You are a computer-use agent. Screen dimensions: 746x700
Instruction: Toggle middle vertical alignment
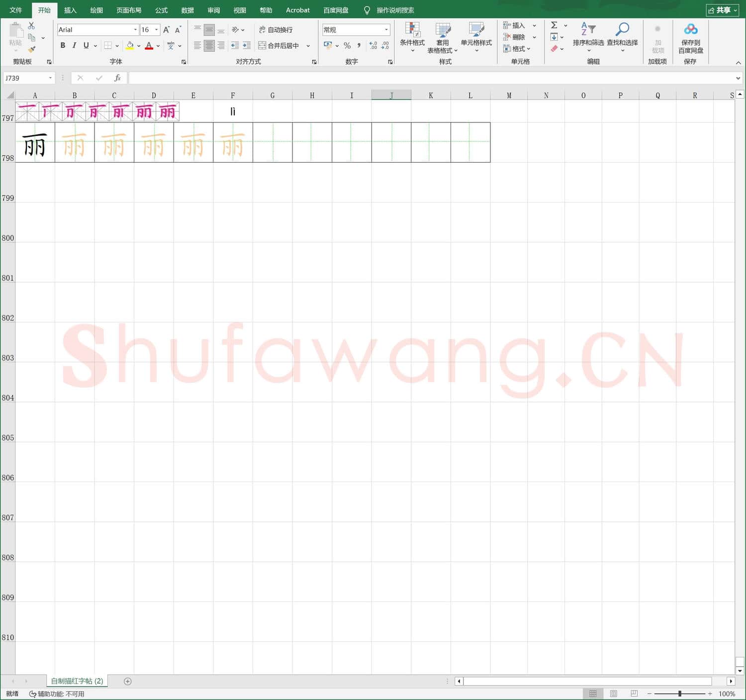point(209,30)
